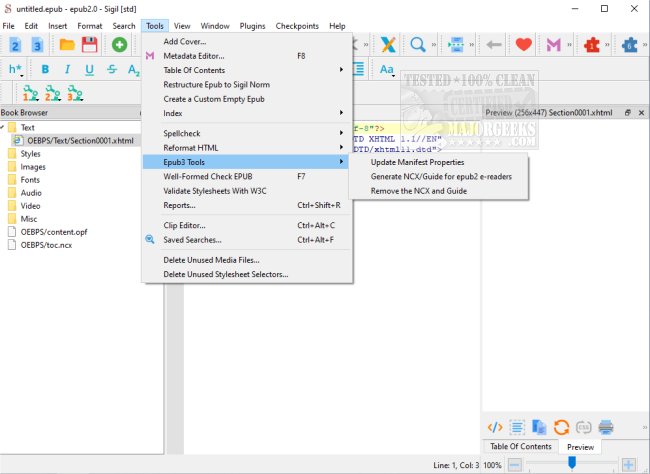This screenshot has width=650, height=474.
Task: Select the Images folder
Action: pyautogui.click(x=33, y=167)
